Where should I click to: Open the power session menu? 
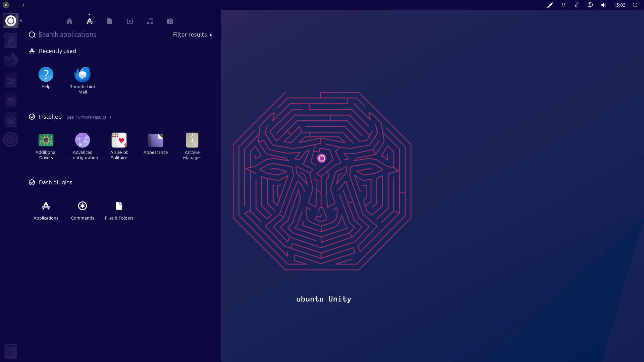pos(635,5)
